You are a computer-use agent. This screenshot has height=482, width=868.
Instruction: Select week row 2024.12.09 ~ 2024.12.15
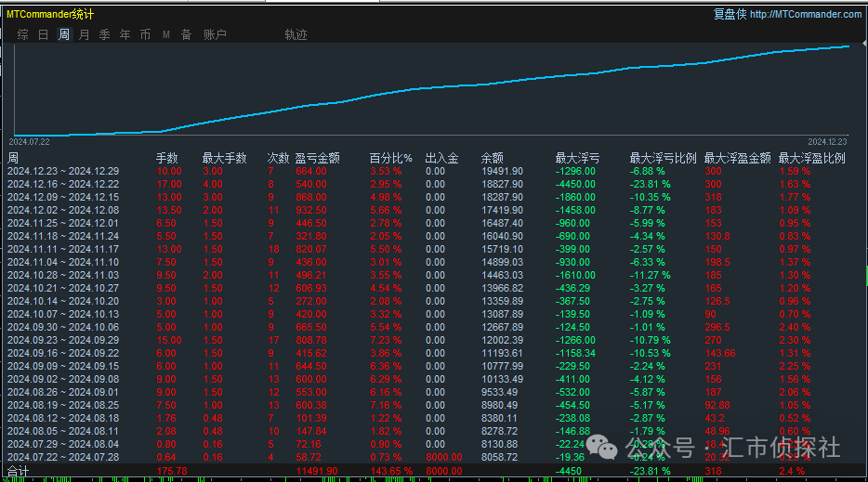(x=434, y=198)
